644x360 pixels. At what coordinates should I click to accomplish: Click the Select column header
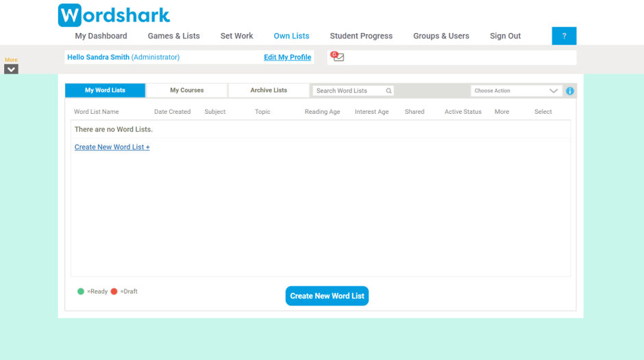[543, 112]
